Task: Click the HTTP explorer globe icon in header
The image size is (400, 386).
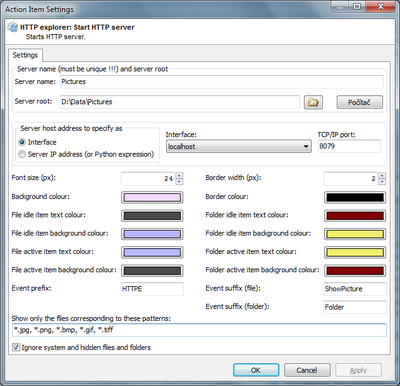Action: [x=13, y=27]
